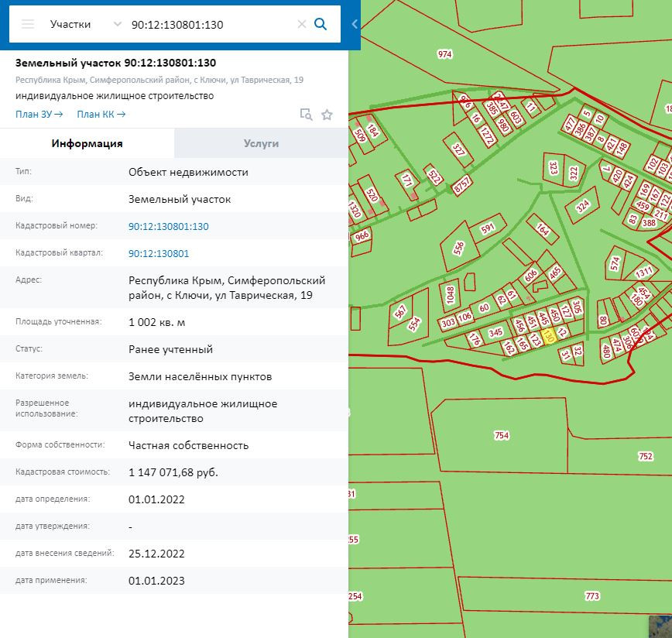This screenshot has height=638, width=672.
Task: Click the cadastral value 1 147 071,68 руб.
Action: (x=173, y=472)
